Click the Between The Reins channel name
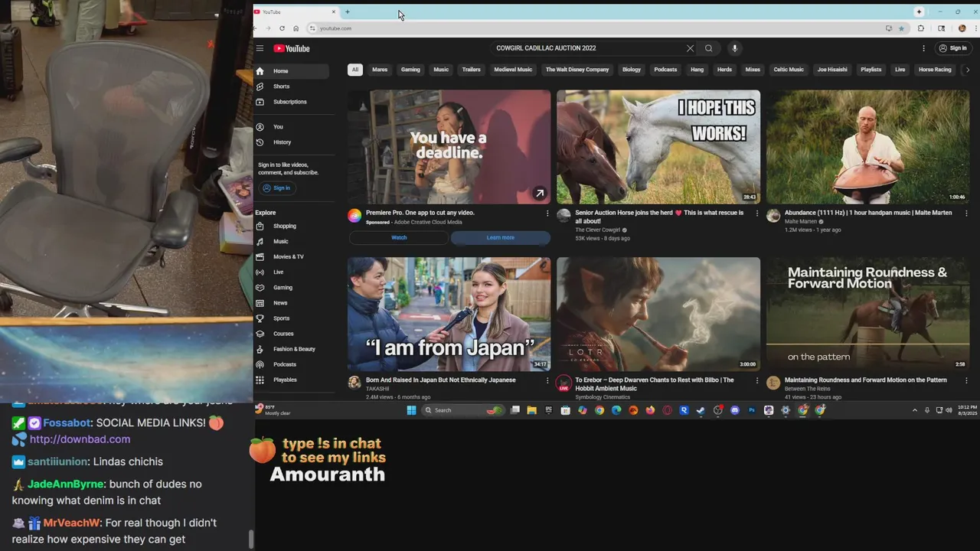Viewport: 980px width, 551px height. tap(807, 389)
